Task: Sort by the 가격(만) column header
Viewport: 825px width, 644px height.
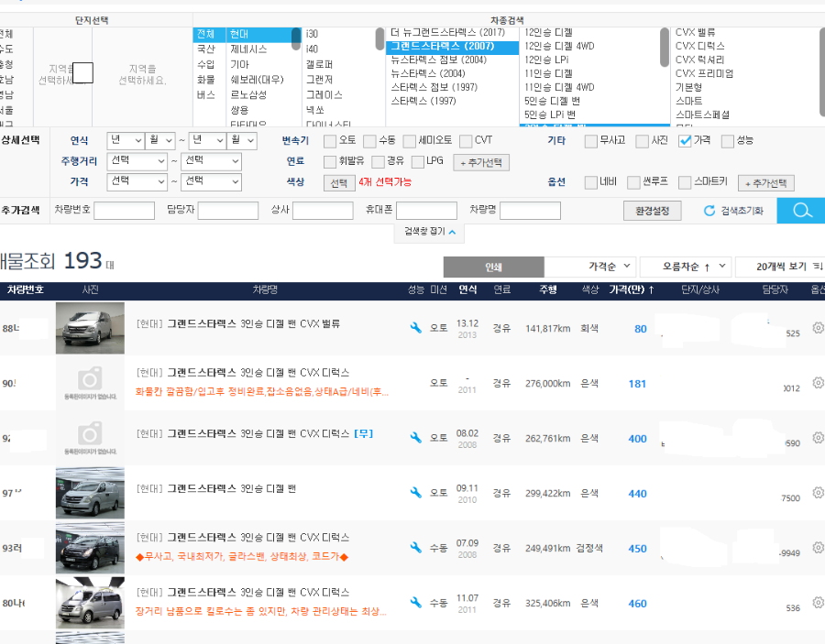Action: point(632,289)
